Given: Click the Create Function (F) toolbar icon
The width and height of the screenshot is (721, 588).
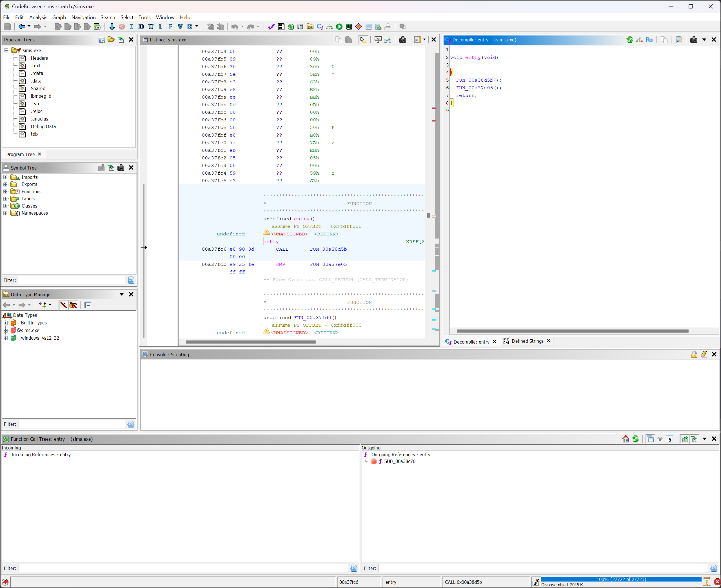Looking at the screenshot, I should coord(170,27).
